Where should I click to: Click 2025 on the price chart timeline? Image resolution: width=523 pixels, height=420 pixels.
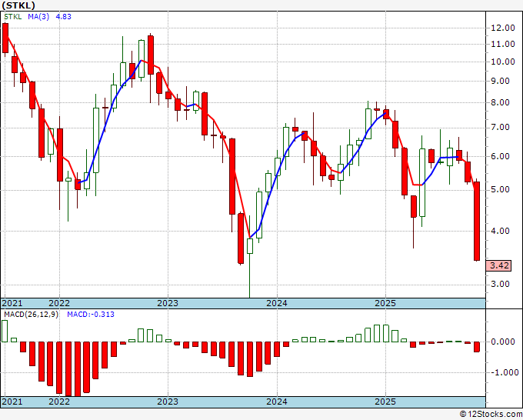(x=385, y=303)
